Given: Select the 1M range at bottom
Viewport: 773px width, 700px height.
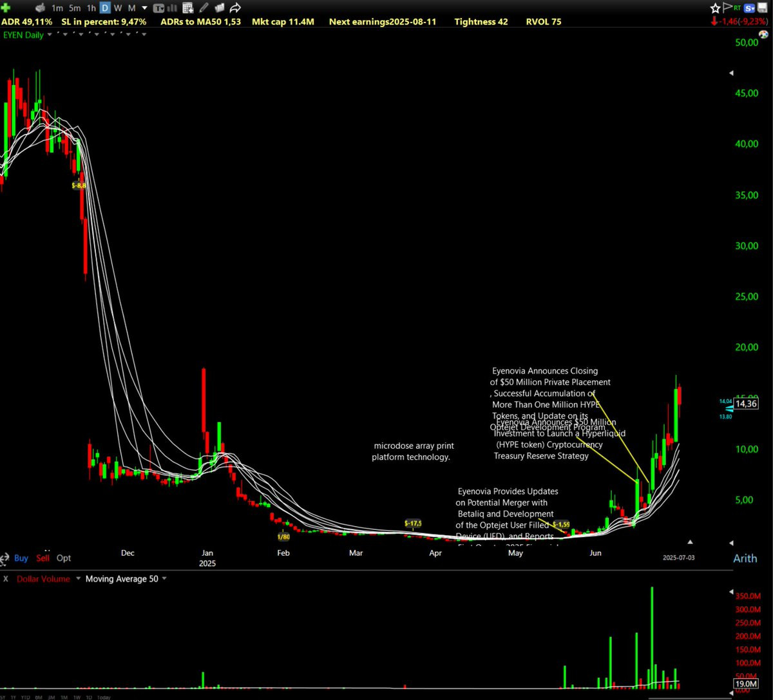Looking at the screenshot, I should [64, 697].
